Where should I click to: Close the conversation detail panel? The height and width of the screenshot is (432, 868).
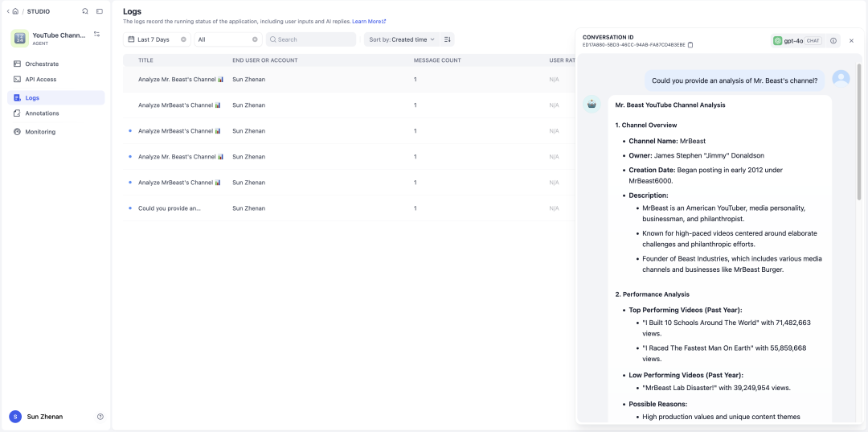851,40
